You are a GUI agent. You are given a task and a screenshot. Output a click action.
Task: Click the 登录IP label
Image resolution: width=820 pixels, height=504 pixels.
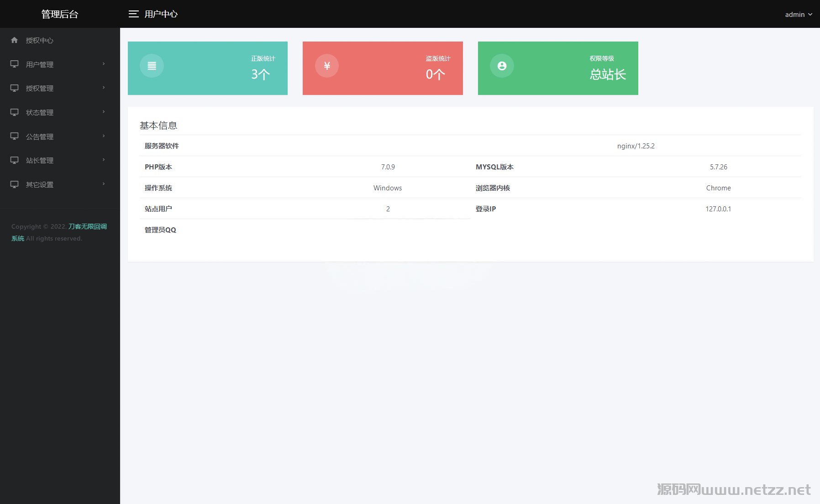(x=486, y=209)
